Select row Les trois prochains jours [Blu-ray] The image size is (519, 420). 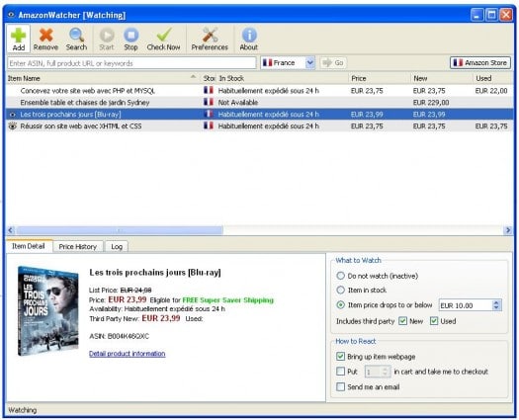(x=259, y=115)
